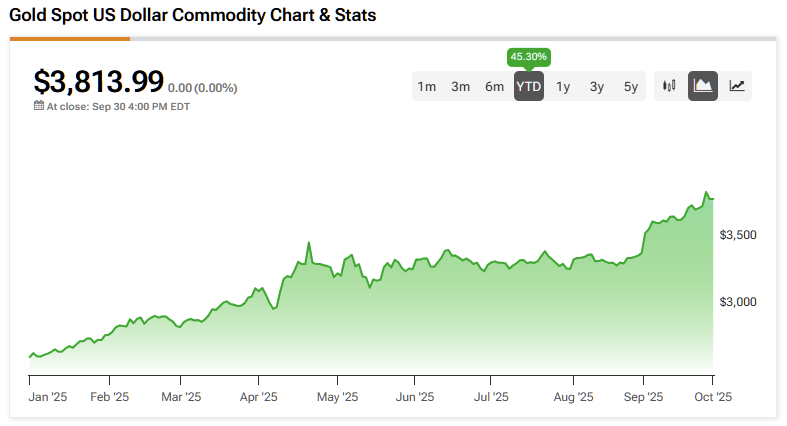Click the Jan '25 axis label
Viewport: 787px width, 426px height.
(x=47, y=396)
